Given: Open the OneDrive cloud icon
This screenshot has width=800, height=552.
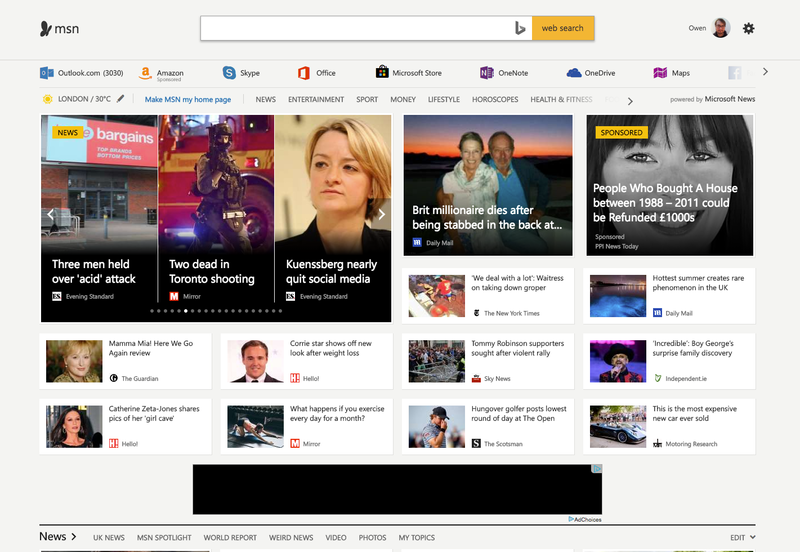Looking at the screenshot, I should point(574,73).
